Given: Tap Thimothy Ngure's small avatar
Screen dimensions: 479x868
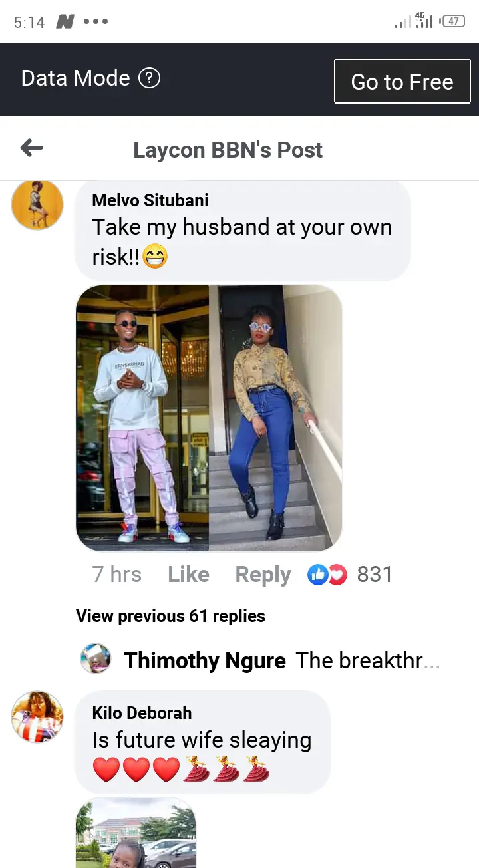Looking at the screenshot, I should 96,659.
